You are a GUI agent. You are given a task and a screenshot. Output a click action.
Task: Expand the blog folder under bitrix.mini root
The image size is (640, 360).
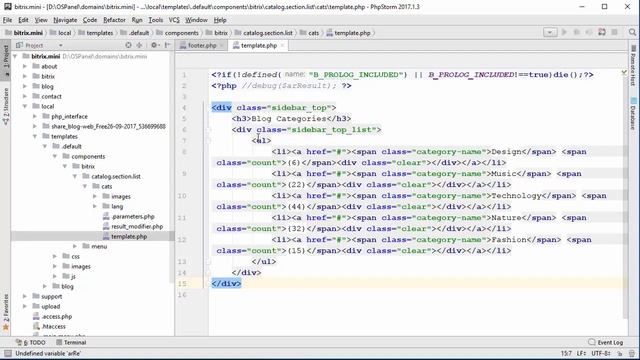(x=24, y=86)
